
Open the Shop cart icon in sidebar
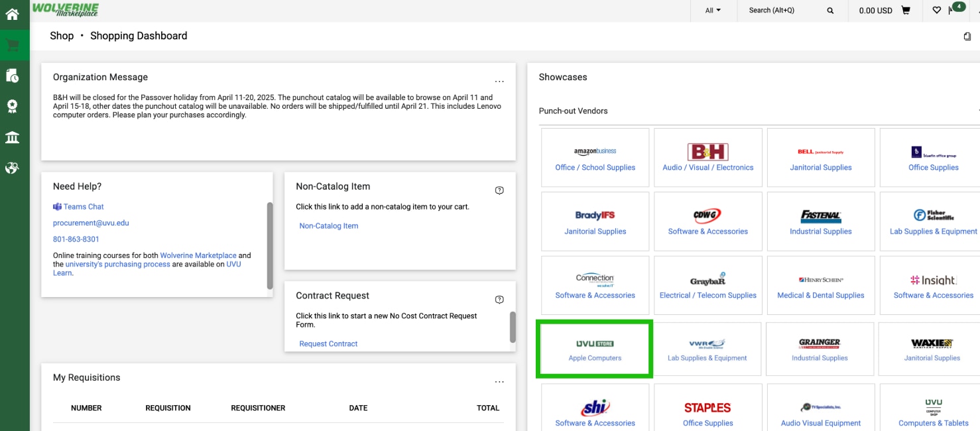[x=13, y=45]
